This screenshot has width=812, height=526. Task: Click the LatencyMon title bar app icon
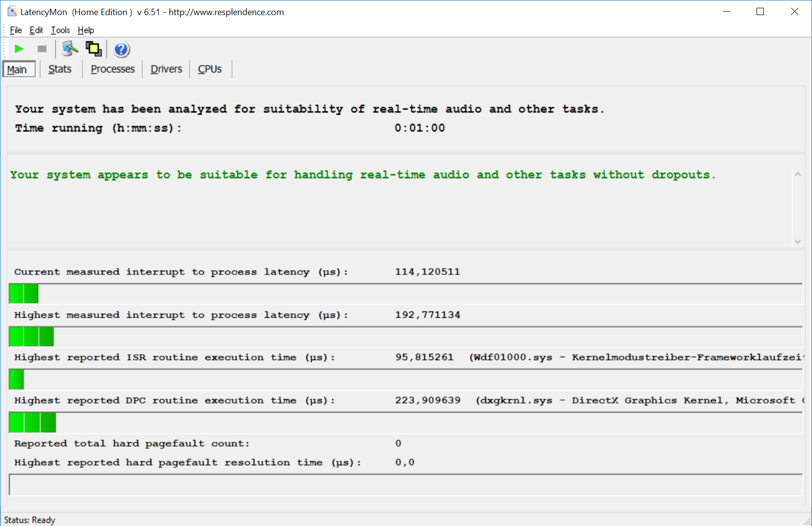[12, 12]
